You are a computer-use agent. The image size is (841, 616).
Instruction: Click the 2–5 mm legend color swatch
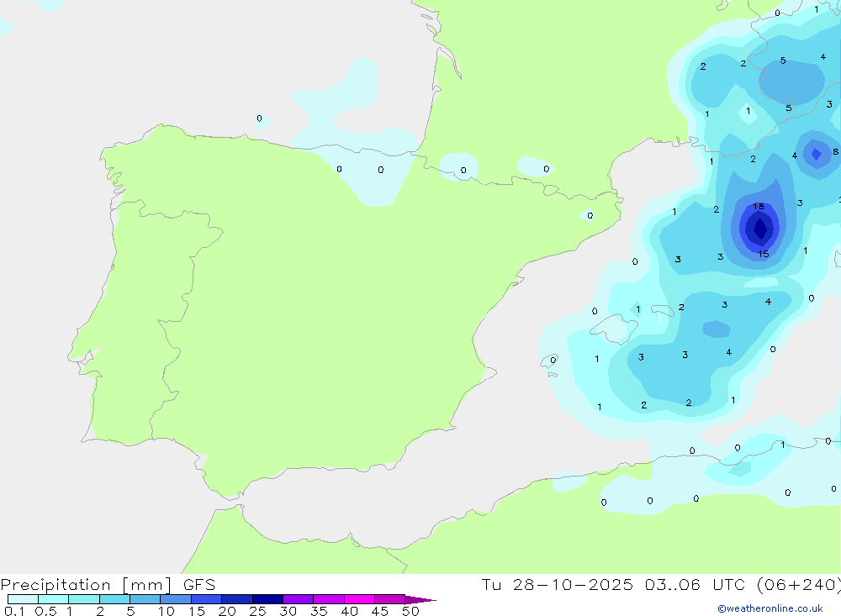pyautogui.click(x=114, y=599)
